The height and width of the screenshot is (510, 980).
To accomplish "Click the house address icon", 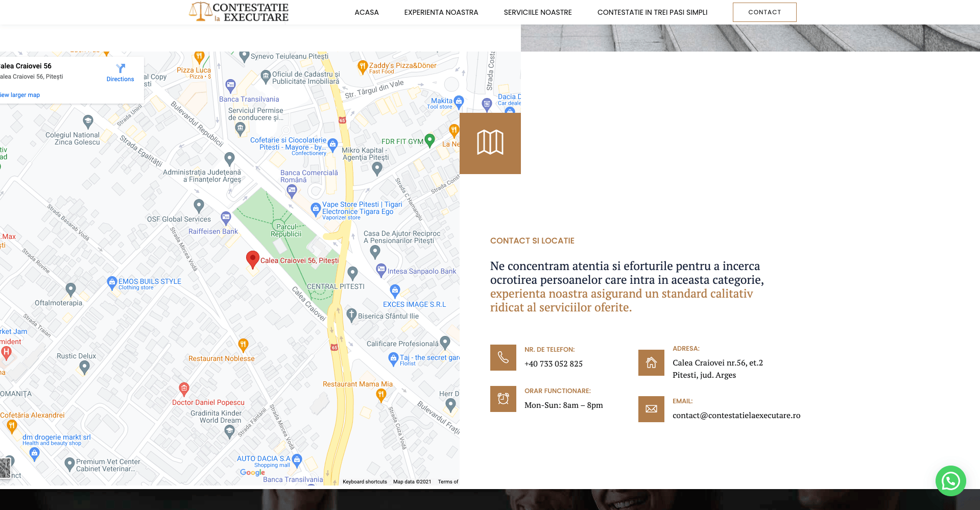I will click(651, 362).
